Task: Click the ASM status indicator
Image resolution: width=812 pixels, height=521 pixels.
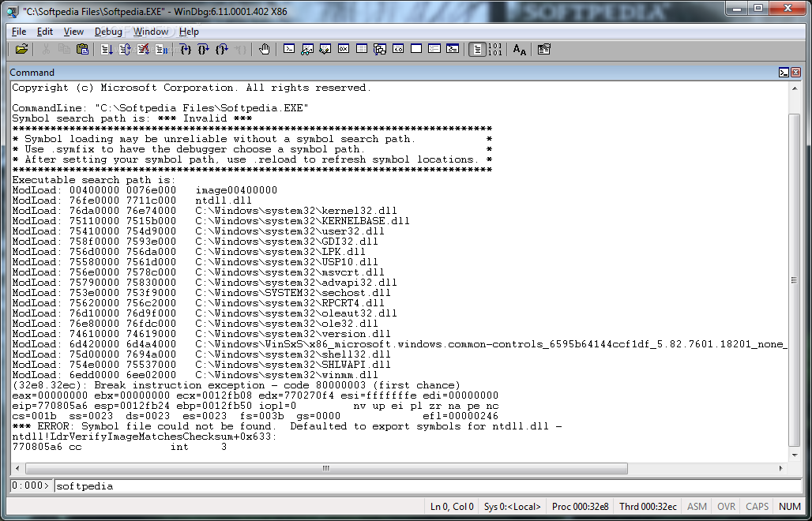Action: [697, 507]
